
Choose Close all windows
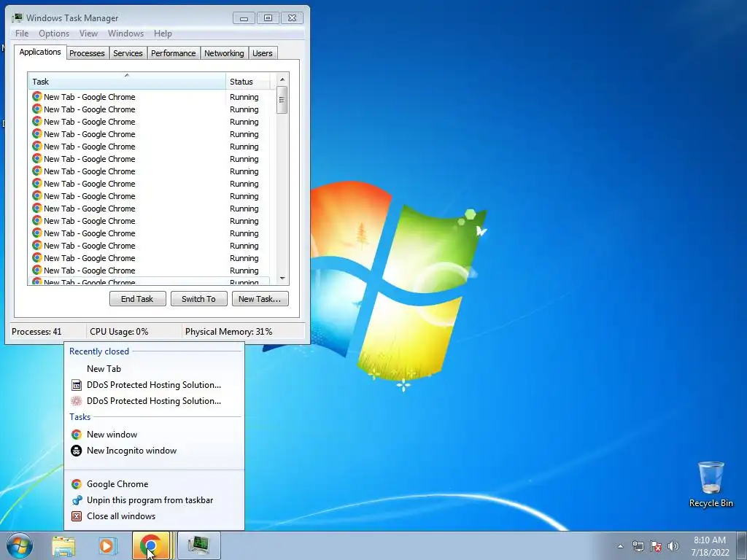click(154, 516)
